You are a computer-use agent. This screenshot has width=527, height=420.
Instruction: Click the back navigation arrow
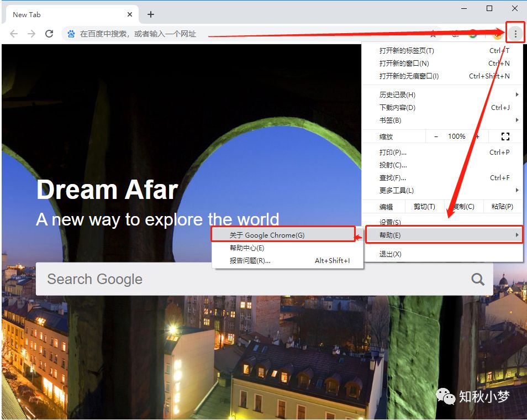click(13, 33)
